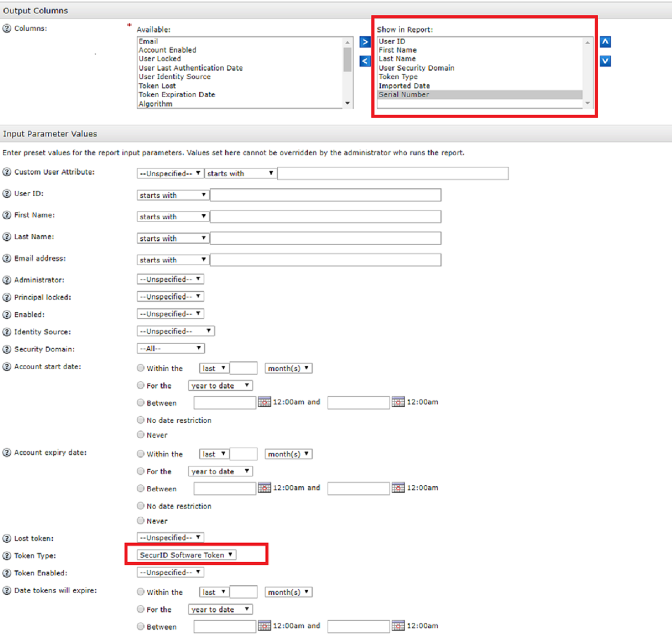Click help icon beside Custom User Attribute
This screenshot has width=672, height=636.
coord(7,172)
